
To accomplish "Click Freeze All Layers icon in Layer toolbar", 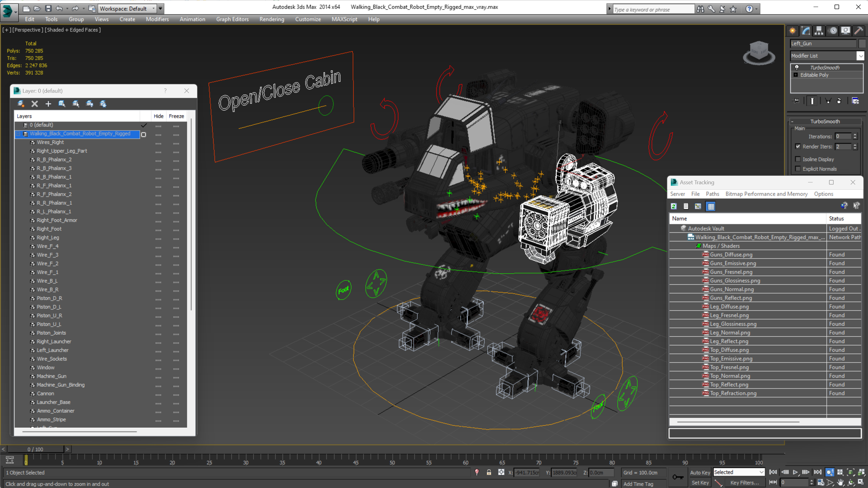I will point(103,104).
